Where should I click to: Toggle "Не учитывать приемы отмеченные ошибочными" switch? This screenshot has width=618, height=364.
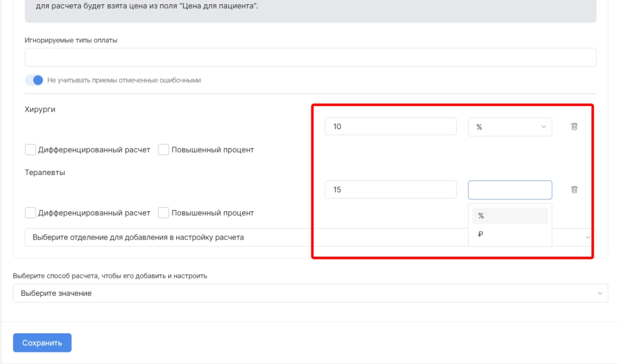[x=34, y=80]
